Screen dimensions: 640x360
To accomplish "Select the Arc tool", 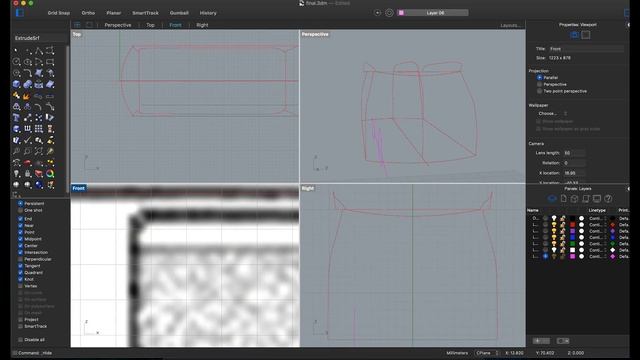I will click(x=39, y=62).
